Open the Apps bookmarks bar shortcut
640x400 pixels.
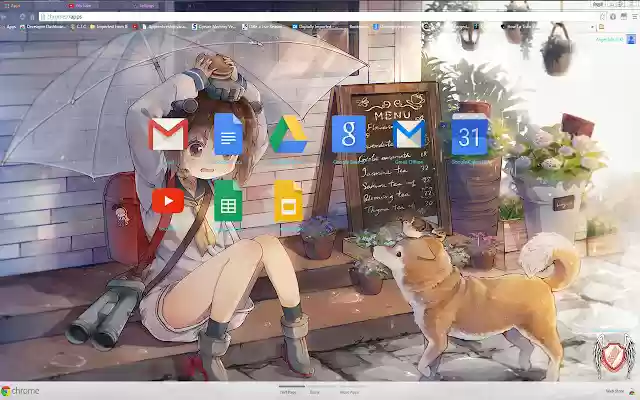point(9,27)
